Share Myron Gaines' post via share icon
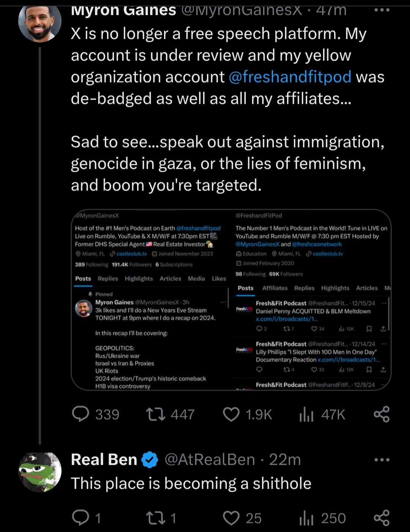 click(382, 414)
